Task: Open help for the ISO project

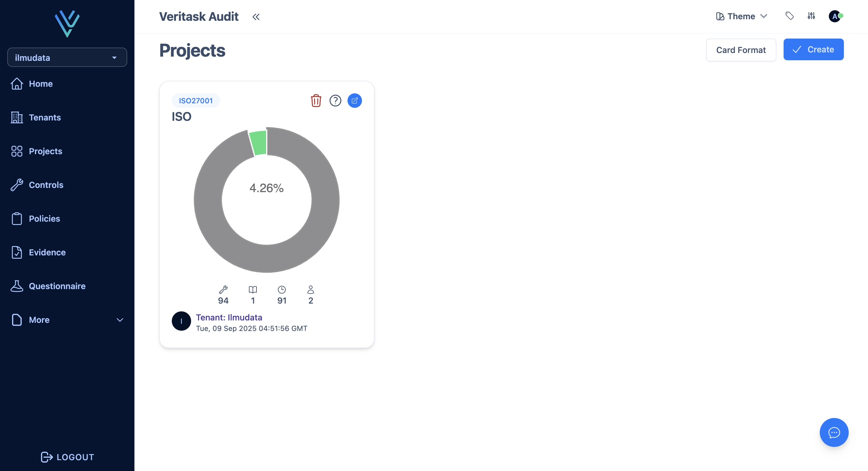Action: (335, 101)
